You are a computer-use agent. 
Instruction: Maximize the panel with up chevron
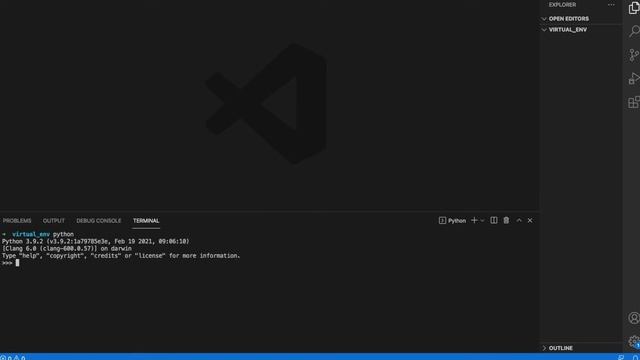(x=519, y=220)
